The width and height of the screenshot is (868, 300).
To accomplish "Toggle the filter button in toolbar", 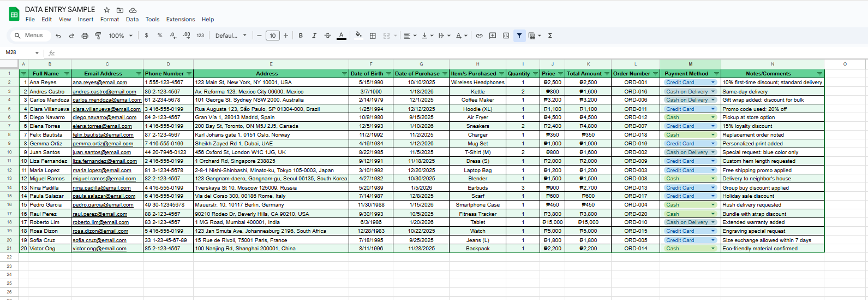I will [x=519, y=36].
